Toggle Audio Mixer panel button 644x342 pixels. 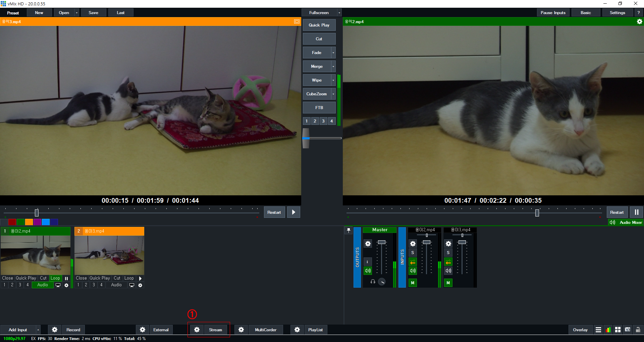pyautogui.click(x=626, y=222)
